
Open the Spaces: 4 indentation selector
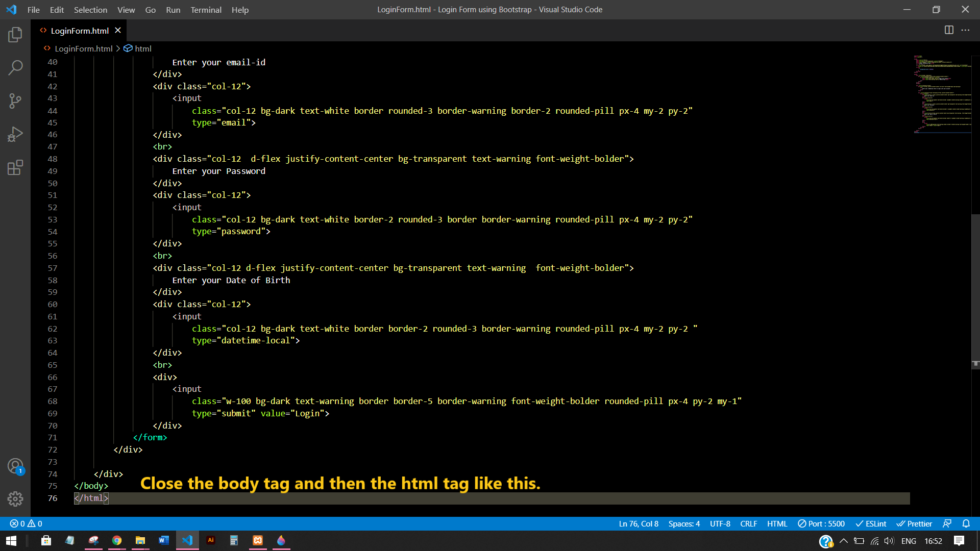[684, 523]
